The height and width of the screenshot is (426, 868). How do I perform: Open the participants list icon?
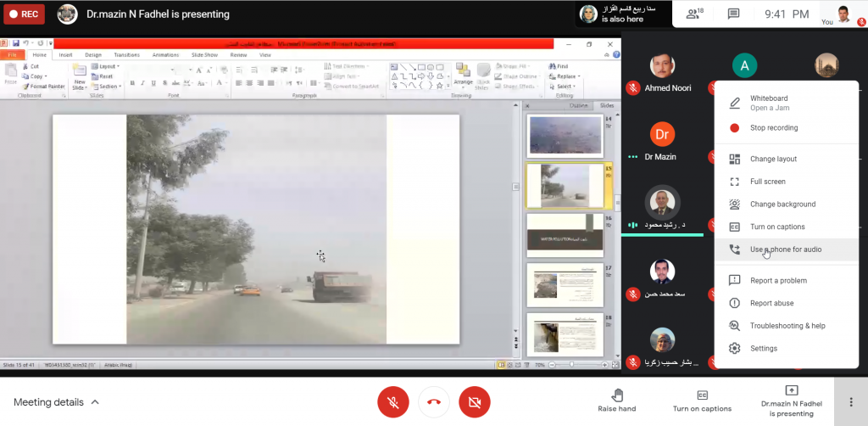point(695,14)
